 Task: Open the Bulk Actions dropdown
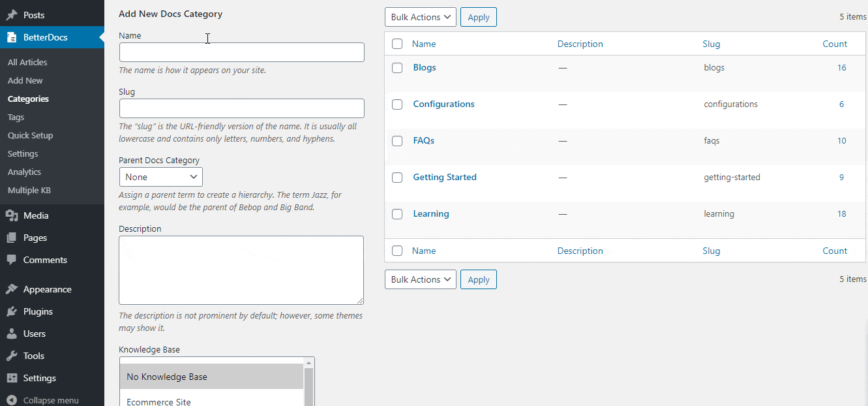coord(420,16)
